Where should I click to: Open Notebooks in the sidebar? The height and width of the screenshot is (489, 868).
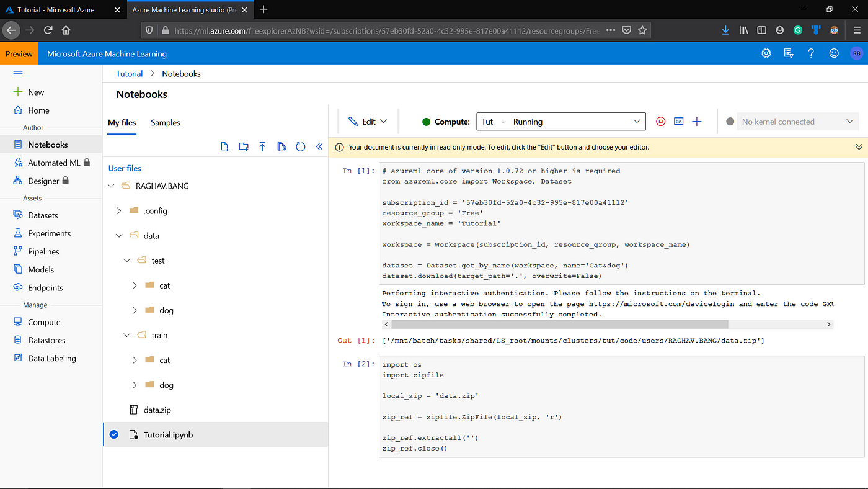pos(51,145)
